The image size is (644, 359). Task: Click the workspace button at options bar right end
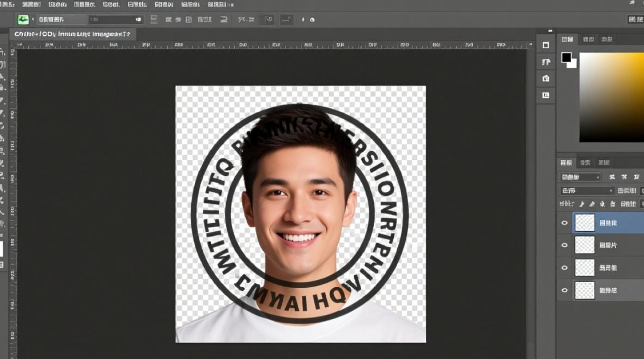(634, 20)
